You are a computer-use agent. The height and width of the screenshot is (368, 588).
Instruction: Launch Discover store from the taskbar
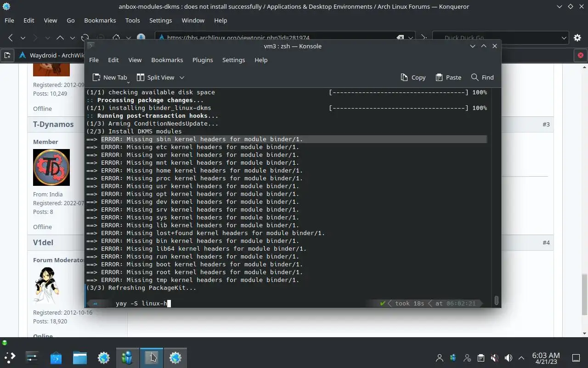(x=56, y=357)
